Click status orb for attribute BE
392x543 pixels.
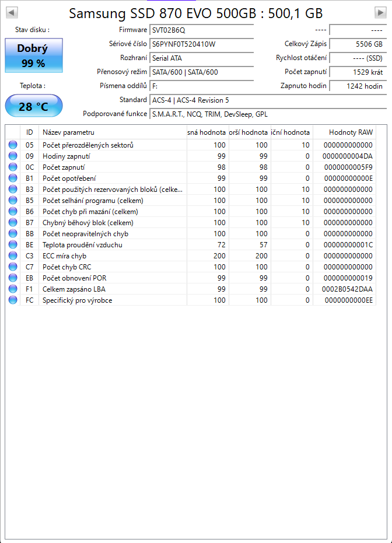click(x=13, y=244)
